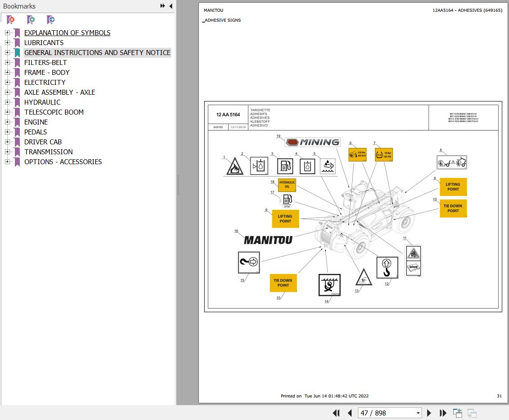Click the bookmark icon beside HYDRAULIC
This screenshot has height=420, width=509.
[x=17, y=102]
